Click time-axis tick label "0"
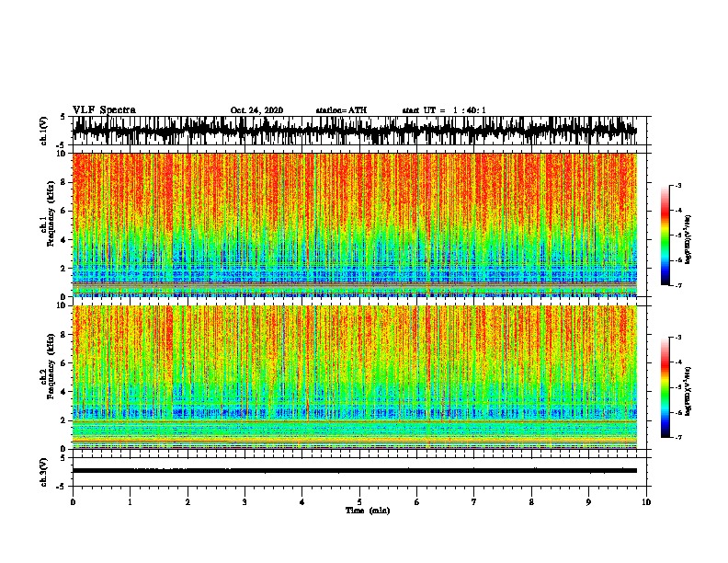 (x=73, y=501)
